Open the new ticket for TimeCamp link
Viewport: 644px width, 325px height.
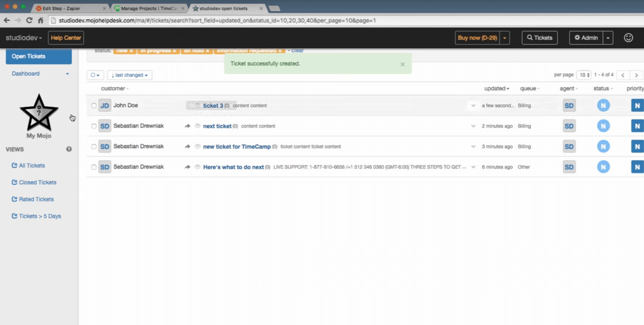237,146
